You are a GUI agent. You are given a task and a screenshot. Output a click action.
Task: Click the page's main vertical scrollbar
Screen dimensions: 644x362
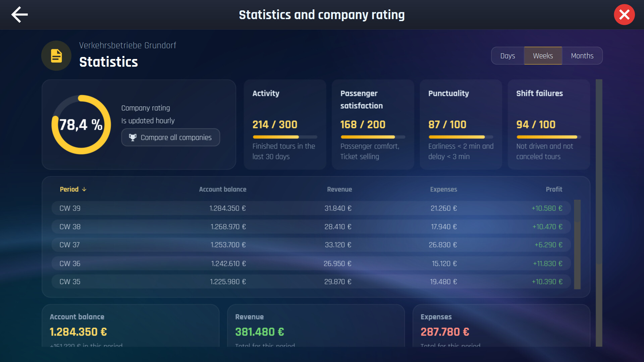[599, 213]
